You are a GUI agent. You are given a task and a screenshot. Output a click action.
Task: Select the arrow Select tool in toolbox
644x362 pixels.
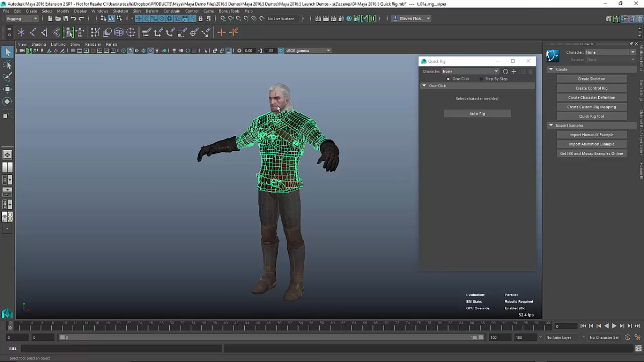coord(8,52)
